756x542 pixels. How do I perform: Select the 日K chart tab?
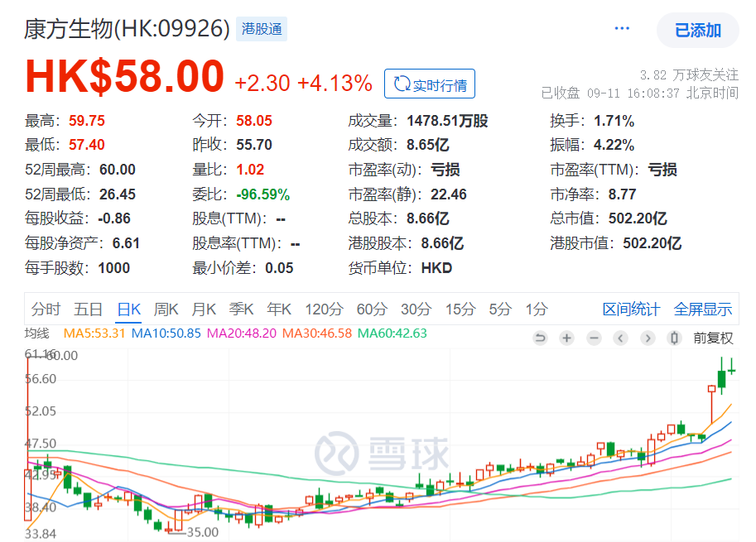point(128,309)
